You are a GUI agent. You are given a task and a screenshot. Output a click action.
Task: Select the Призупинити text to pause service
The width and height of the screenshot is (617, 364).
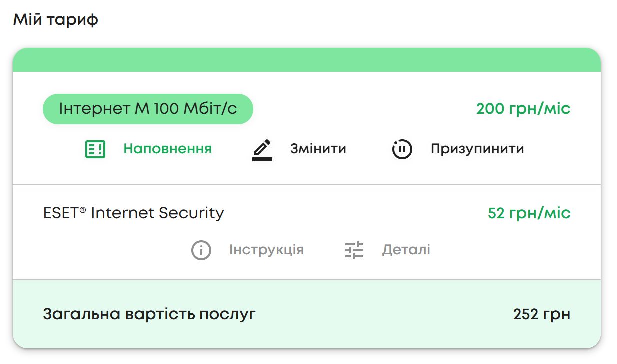click(x=477, y=149)
